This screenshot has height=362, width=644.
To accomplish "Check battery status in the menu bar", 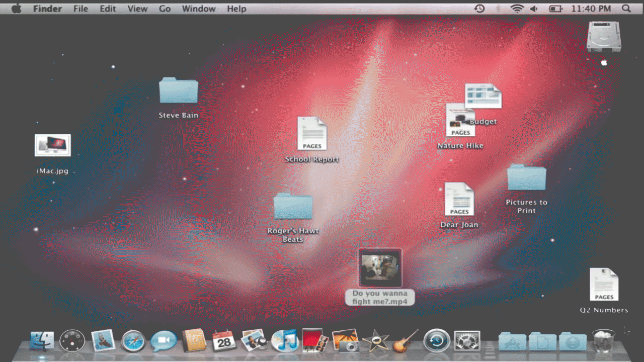I will point(555,9).
